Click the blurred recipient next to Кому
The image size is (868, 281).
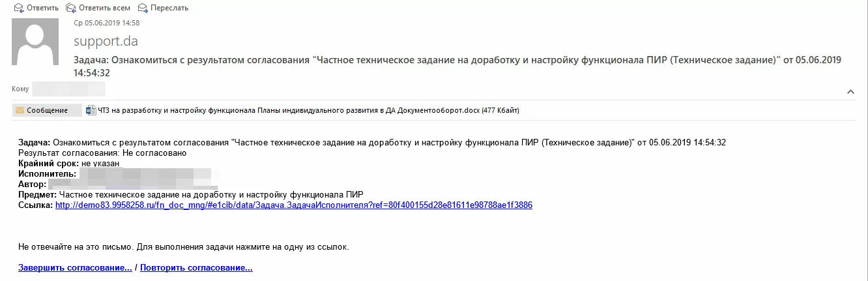pos(68,89)
